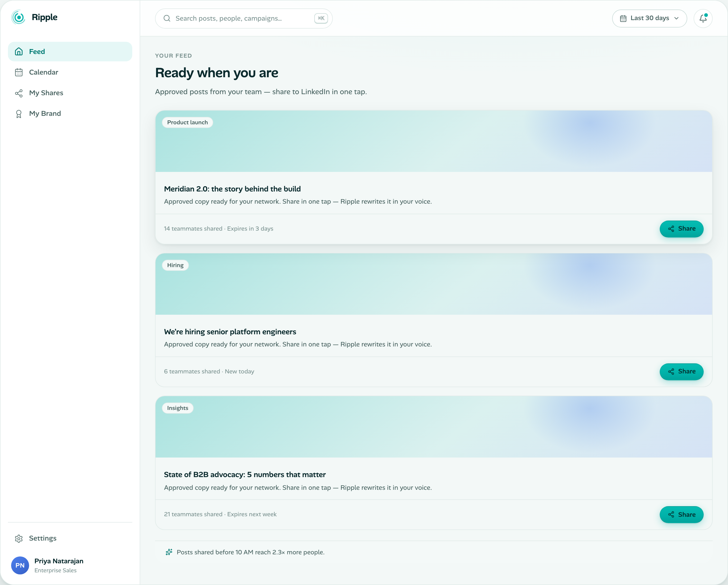
Task: Click title 'We're hiring senior platform engineers'
Action: pos(230,332)
